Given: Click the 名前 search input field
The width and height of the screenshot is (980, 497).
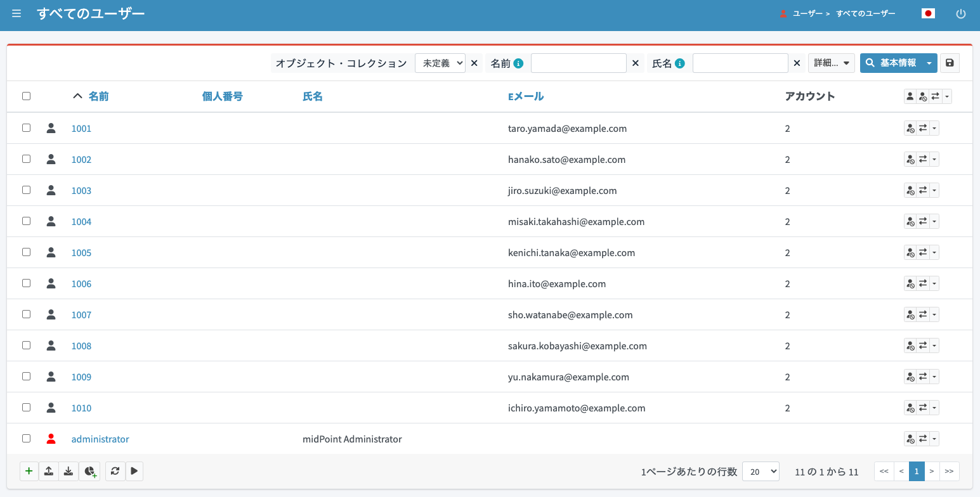Looking at the screenshot, I should pyautogui.click(x=578, y=63).
